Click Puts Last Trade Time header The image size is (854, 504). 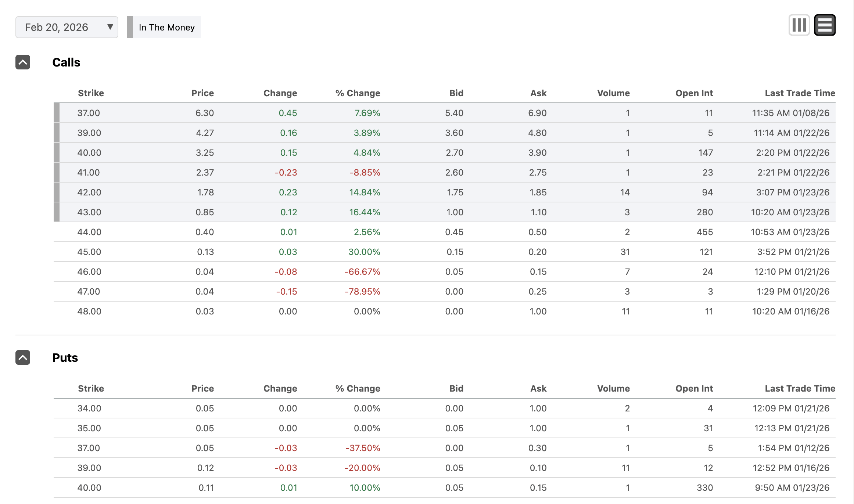(x=800, y=389)
